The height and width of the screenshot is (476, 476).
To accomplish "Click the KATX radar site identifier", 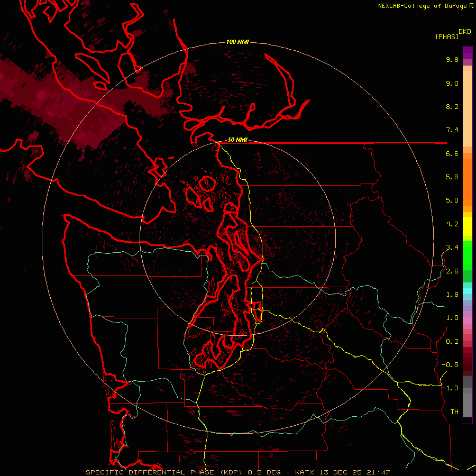I will 306,472.
